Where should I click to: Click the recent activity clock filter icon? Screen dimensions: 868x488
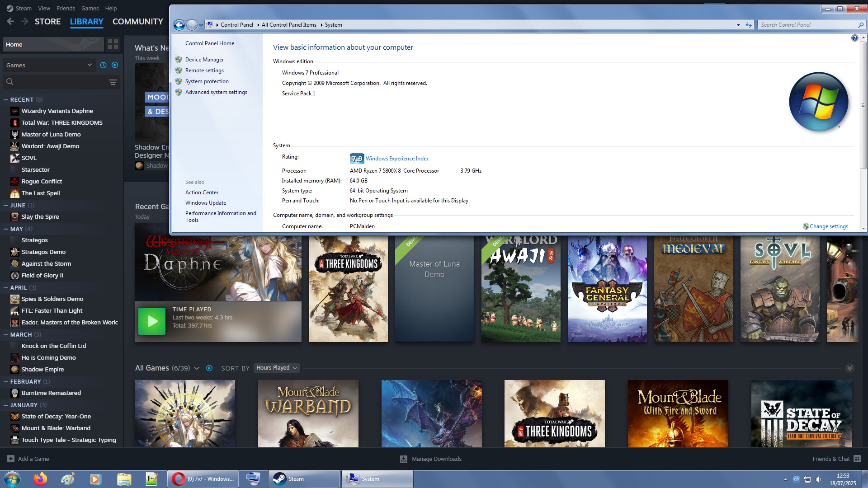click(x=103, y=65)
